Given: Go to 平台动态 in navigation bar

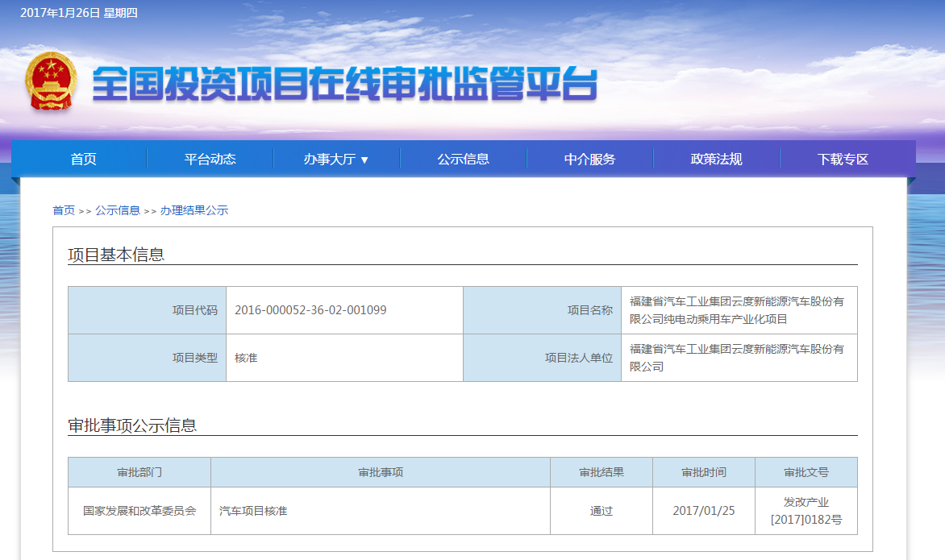Looking at the screenshot, I should pyautogui.click(x=210, y=159).
